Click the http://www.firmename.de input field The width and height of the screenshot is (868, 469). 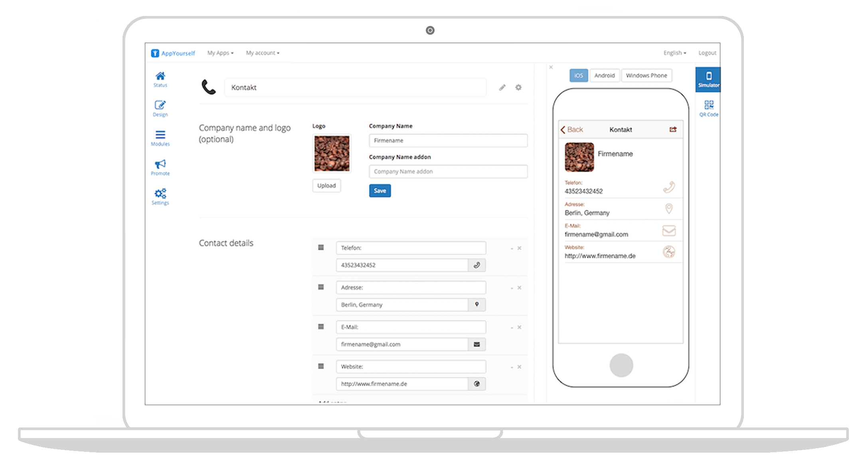click(x=402, y=384)
